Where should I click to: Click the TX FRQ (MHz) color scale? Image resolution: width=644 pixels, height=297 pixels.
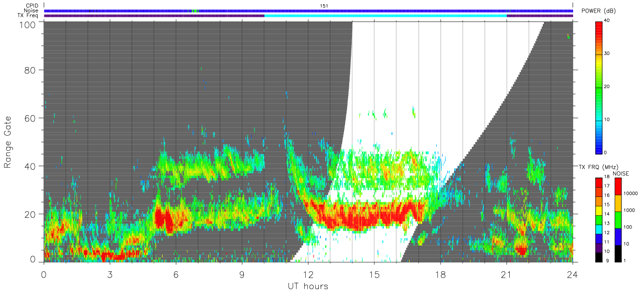tap(599, 219)
